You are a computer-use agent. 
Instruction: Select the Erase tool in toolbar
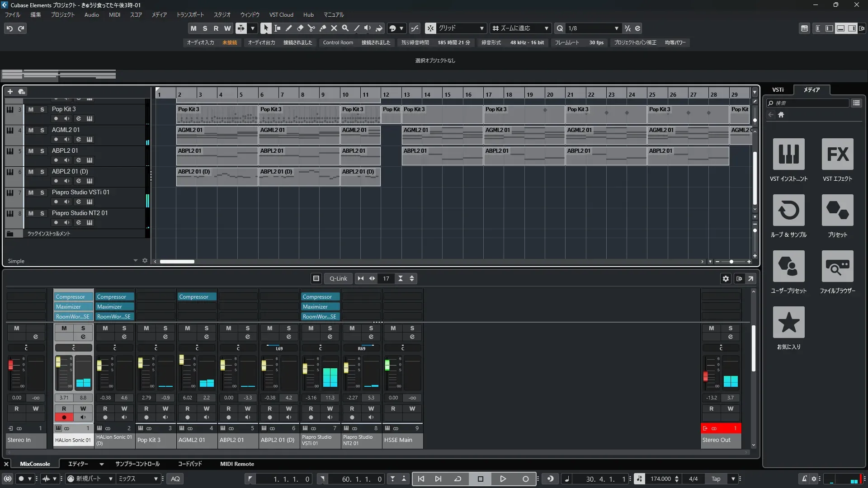pos(300,28)
